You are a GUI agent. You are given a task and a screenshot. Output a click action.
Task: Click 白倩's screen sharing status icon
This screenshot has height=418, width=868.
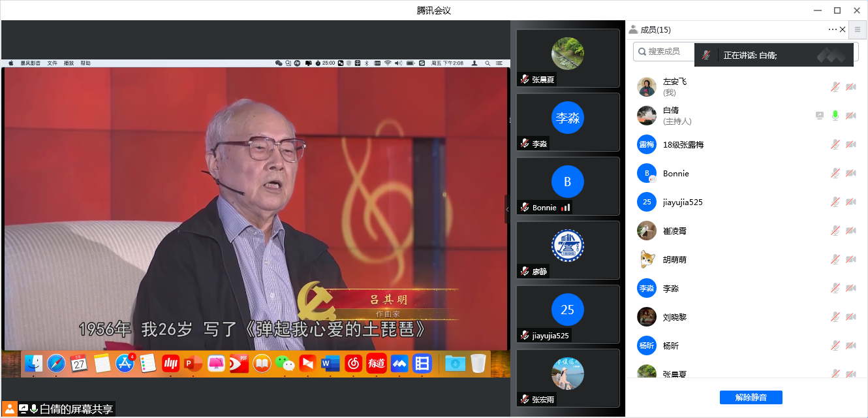pos(820,116)
